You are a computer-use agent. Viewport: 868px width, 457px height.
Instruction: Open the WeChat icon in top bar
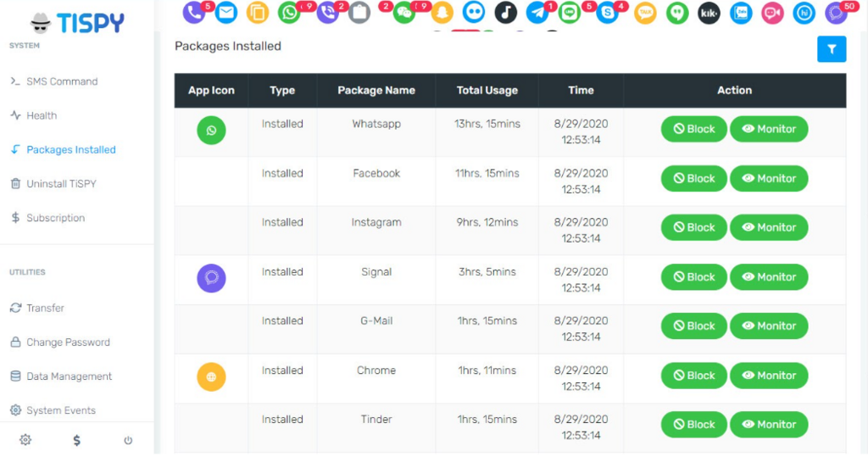coord(404,12)
